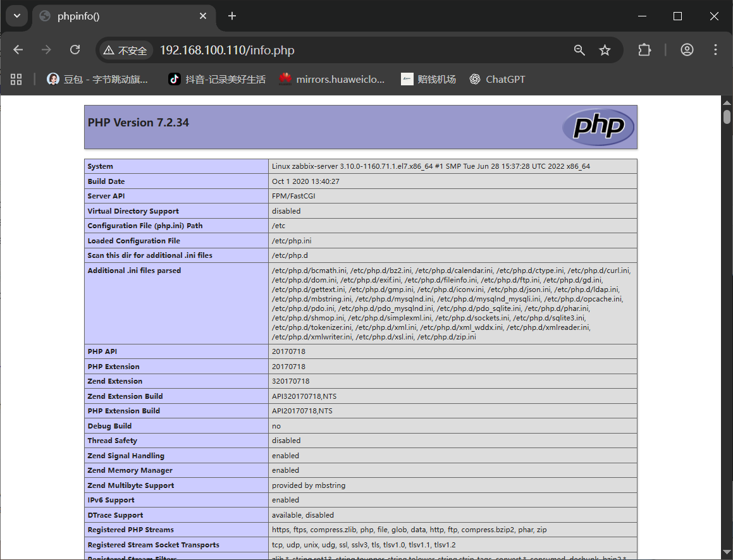Click the API320170718,NTS build value
Viewport: 733px width, 560px height.
(x=304, y=396)
